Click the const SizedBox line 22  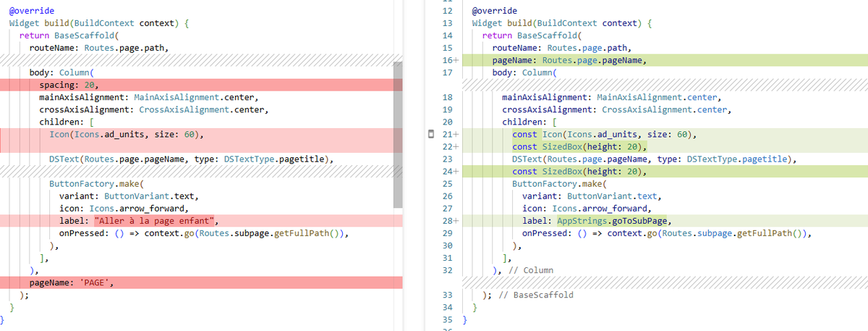point(665,147)
